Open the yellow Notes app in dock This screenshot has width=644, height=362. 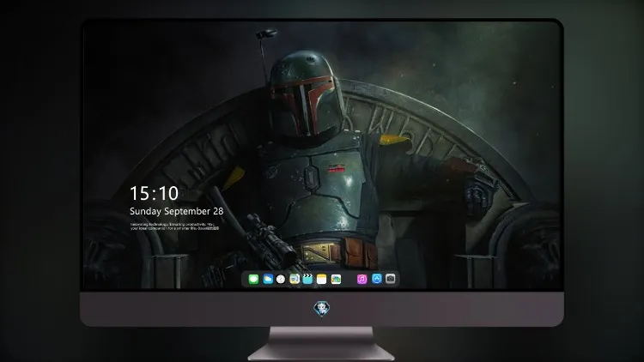click(x=322, y=279)
